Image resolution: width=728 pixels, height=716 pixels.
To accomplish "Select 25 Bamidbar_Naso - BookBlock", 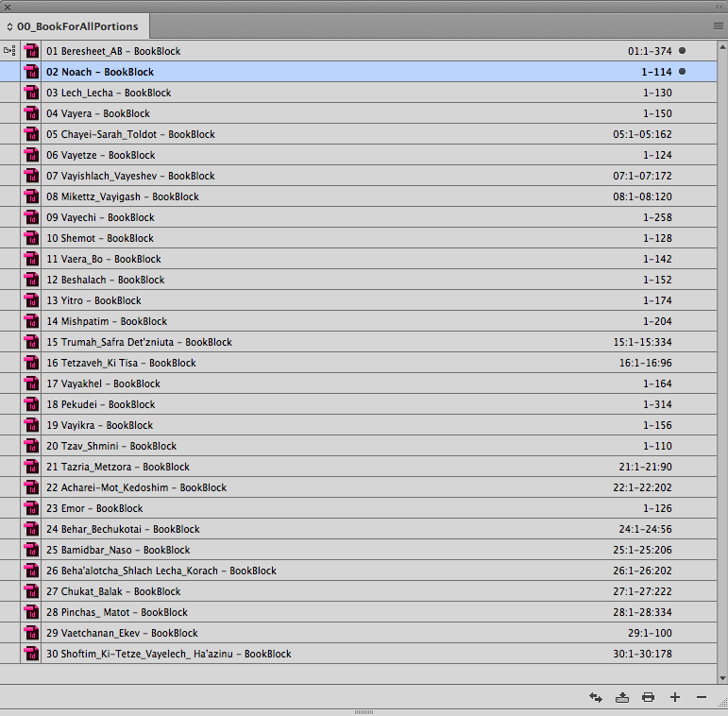I will (359, 550).
